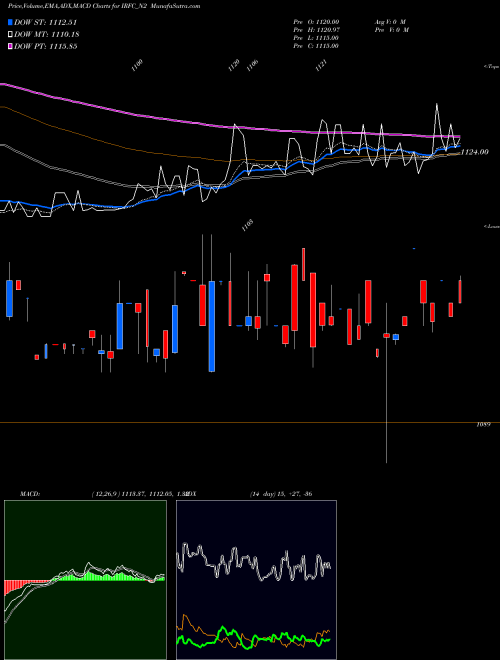Viewport: 500px width, 660px height.
Task: Click the MACD (12,26,9) values text
Action: point(138,494)
